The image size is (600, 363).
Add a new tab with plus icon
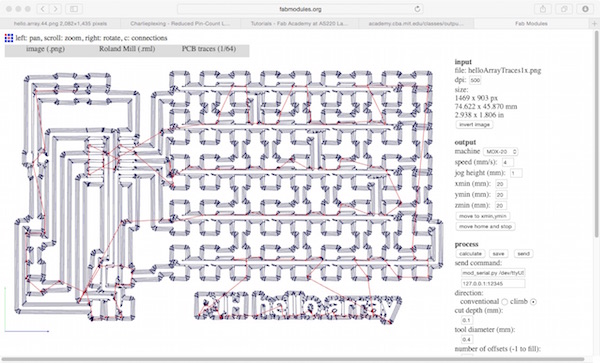click(594, 24)
